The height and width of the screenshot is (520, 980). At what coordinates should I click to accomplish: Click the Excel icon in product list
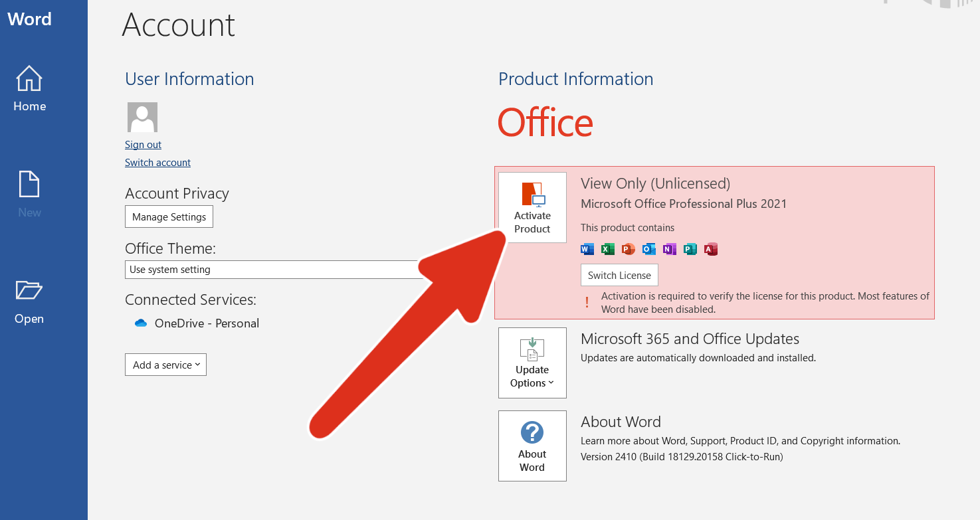[x=607, y=248]
